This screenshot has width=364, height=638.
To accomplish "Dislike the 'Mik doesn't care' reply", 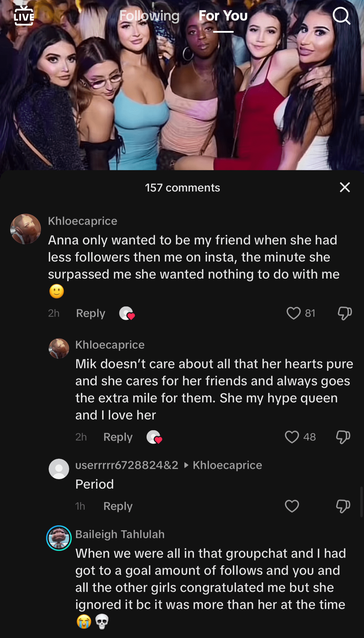I will [343, 437].
